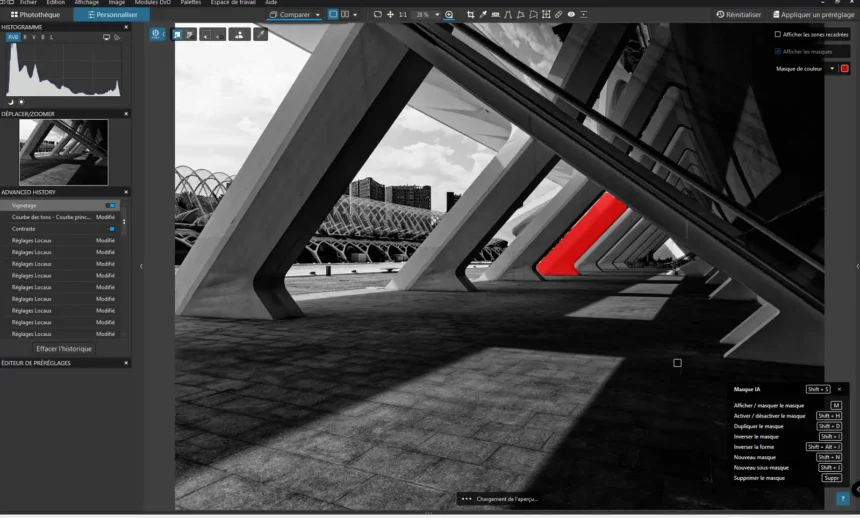Select the Repair bandage tool
Viewport: 860px width, 518px height.
coord(558,15)
